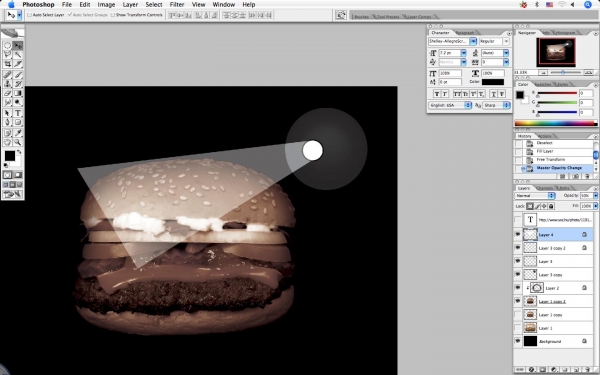600x375 pixels.
Task: Hide Layer 3 copy 2 visibility eye
Action: click(x=518, y=248)
